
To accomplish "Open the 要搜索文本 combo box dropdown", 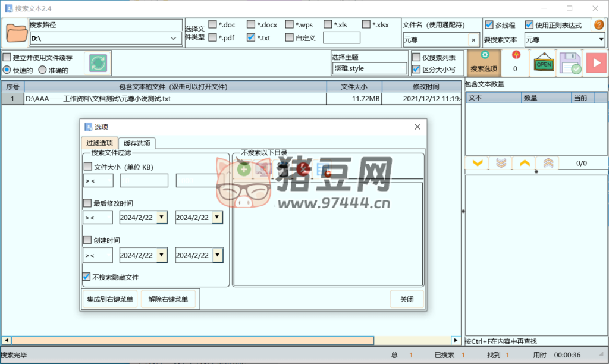I will pos(601,40).
